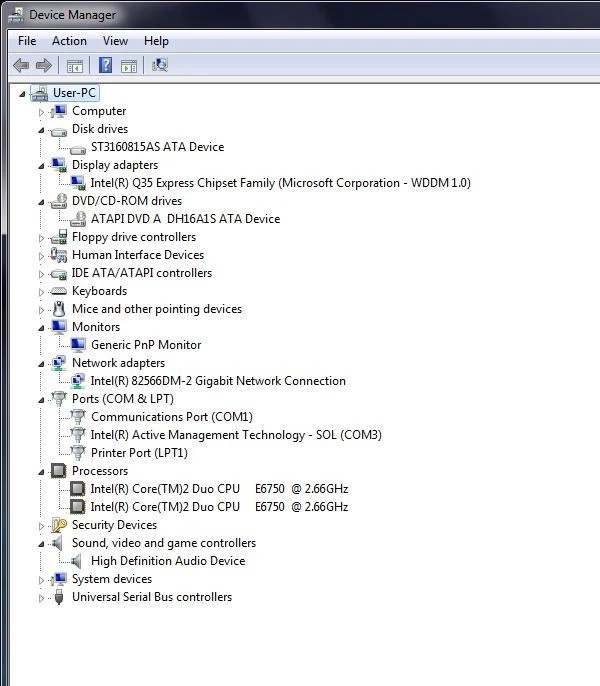The image size is (600, 686).
Task: Click the User-PC computer icon
Action: [39, 93]
